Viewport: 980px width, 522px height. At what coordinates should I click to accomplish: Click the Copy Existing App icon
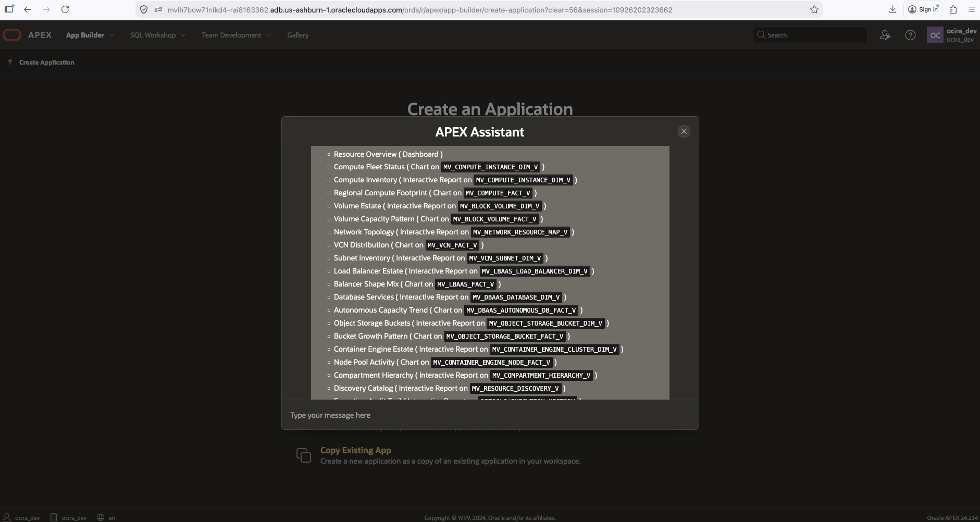point(304,454)
